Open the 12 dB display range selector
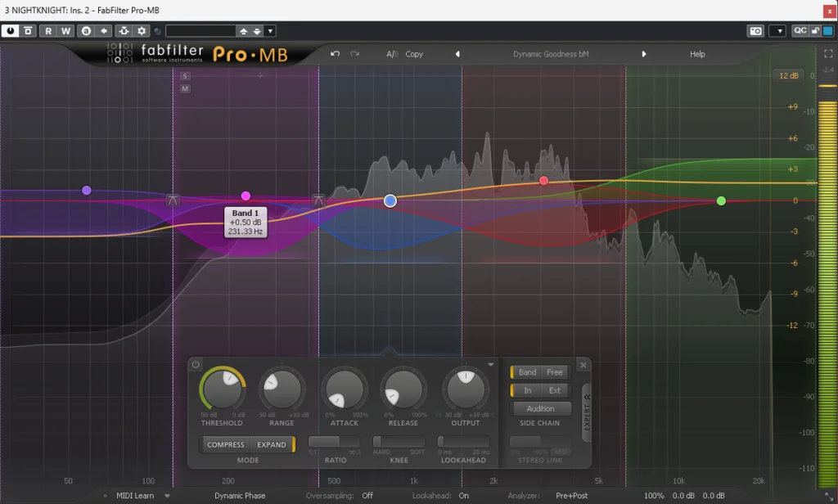The image size is (838, 504). (x=788, y=76)
